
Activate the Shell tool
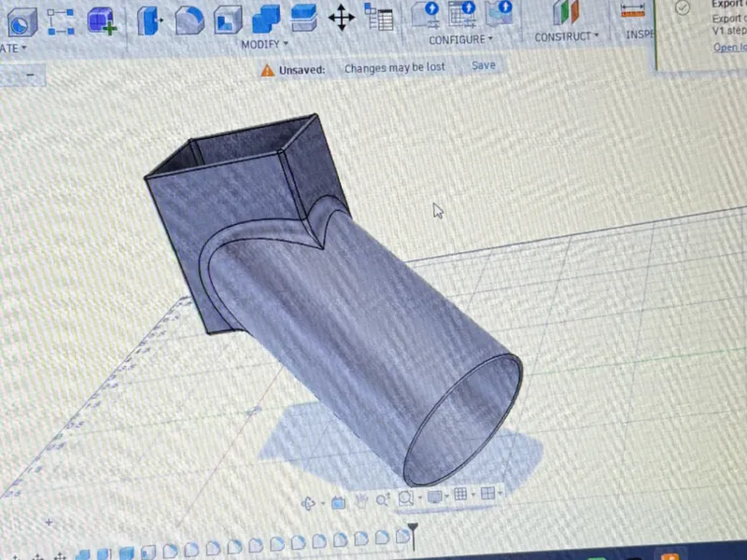coord(227,20)
